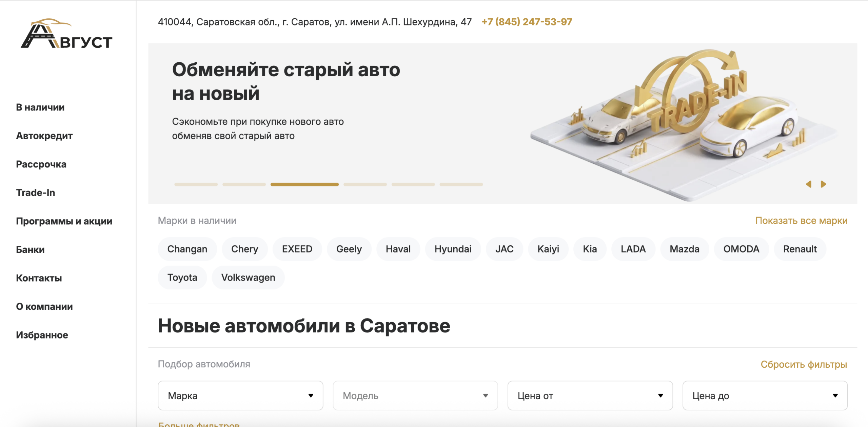Select Hyundai brand chip

453,249
